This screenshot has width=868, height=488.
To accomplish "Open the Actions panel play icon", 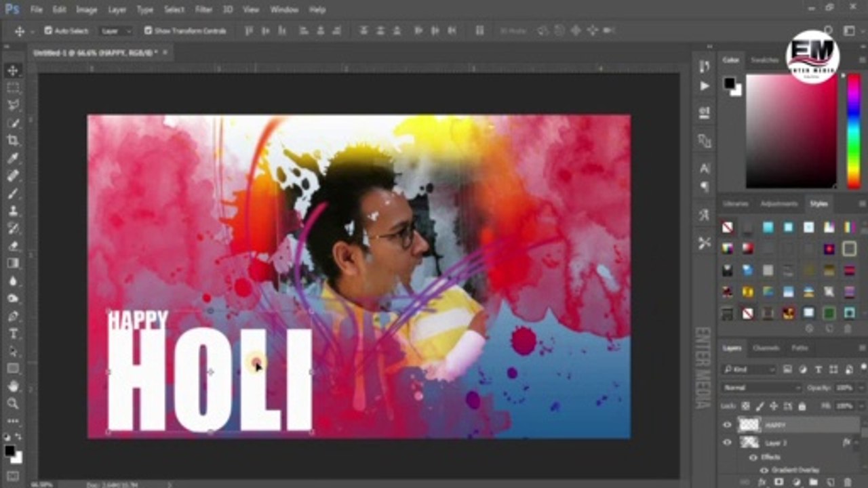I will tap(705, 86).
